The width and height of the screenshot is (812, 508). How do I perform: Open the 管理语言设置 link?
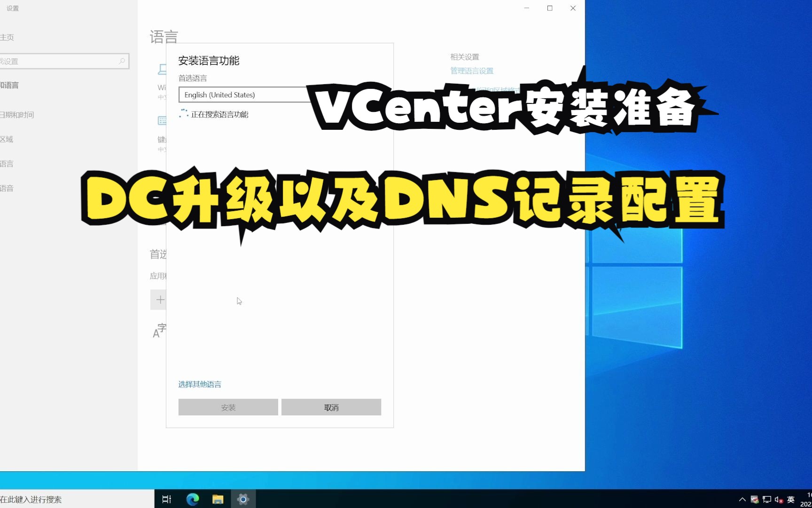(472, 71)
